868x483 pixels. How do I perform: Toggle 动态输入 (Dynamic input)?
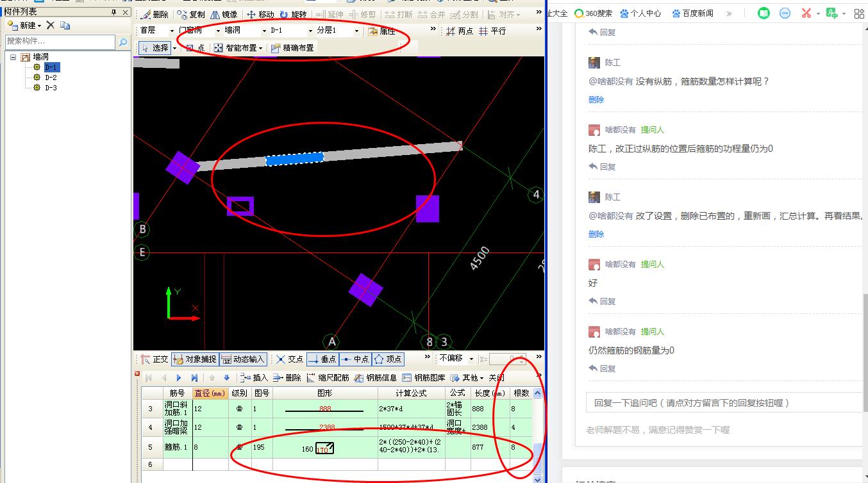point(243,359)
